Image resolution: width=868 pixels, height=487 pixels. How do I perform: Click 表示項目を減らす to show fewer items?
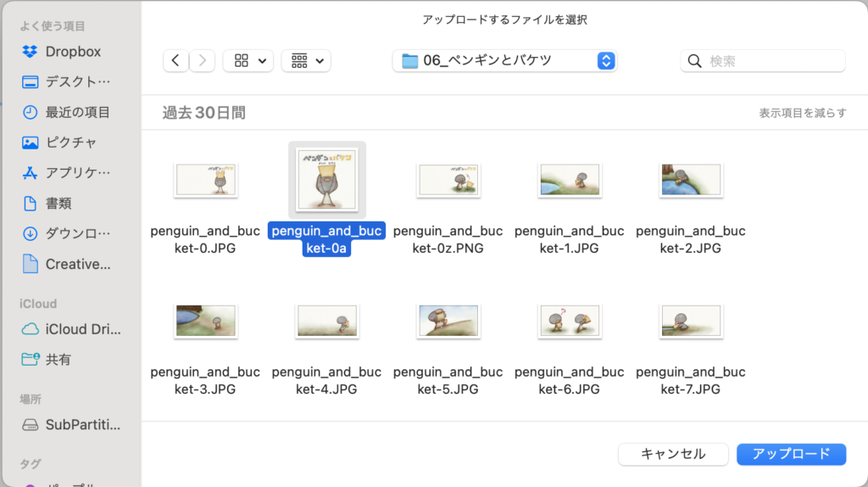pos(802,113)
